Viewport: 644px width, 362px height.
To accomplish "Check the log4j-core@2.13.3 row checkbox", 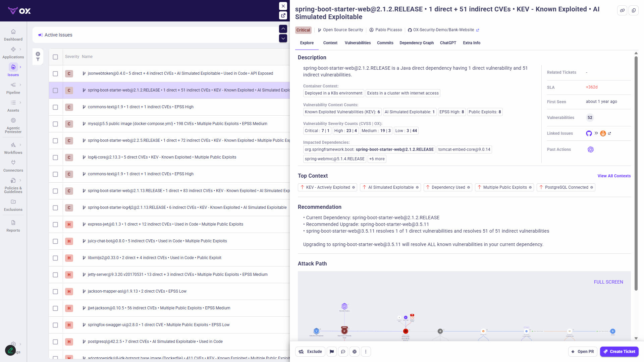I will point(55,158).
